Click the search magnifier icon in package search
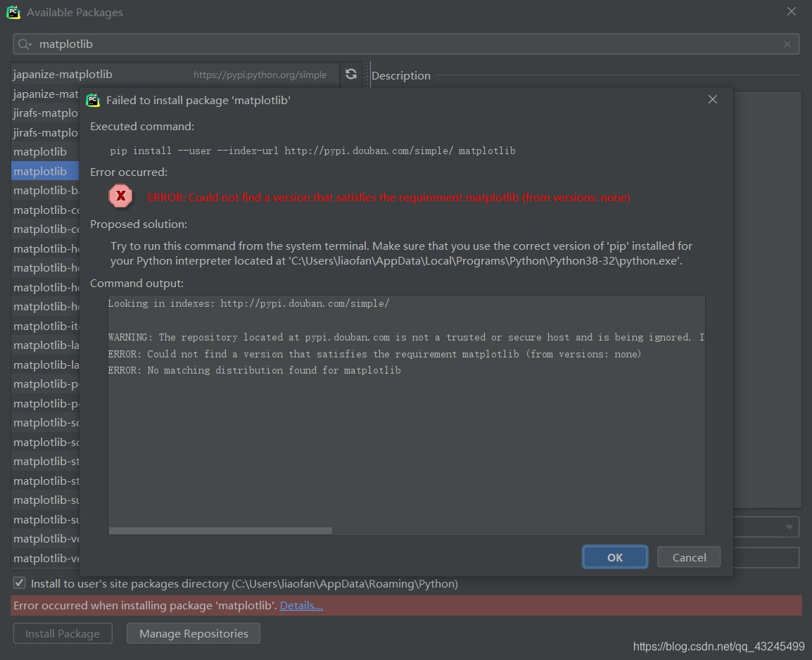The width and height of the screenshot is (812, 660). tap(24, 44)
